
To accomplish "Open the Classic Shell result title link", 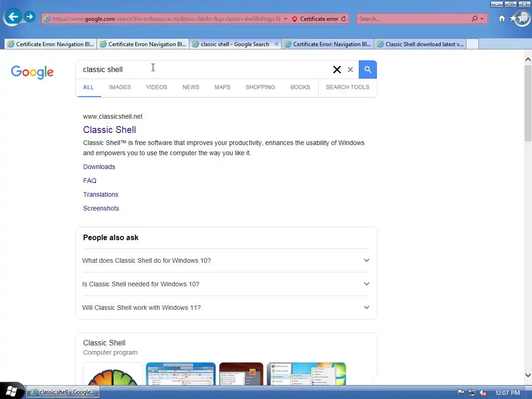I will point(109,130).
